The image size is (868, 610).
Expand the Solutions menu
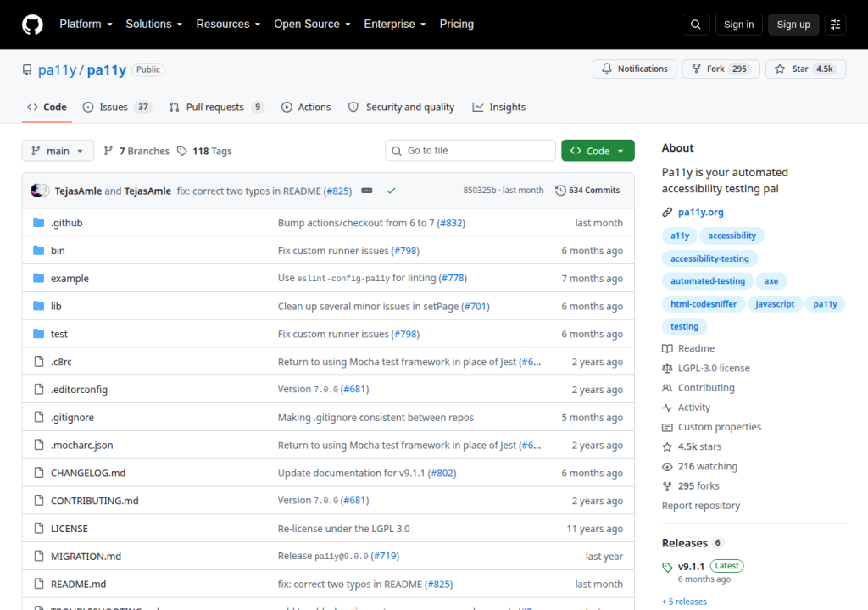pyautogui.click(x=154, y=25)
